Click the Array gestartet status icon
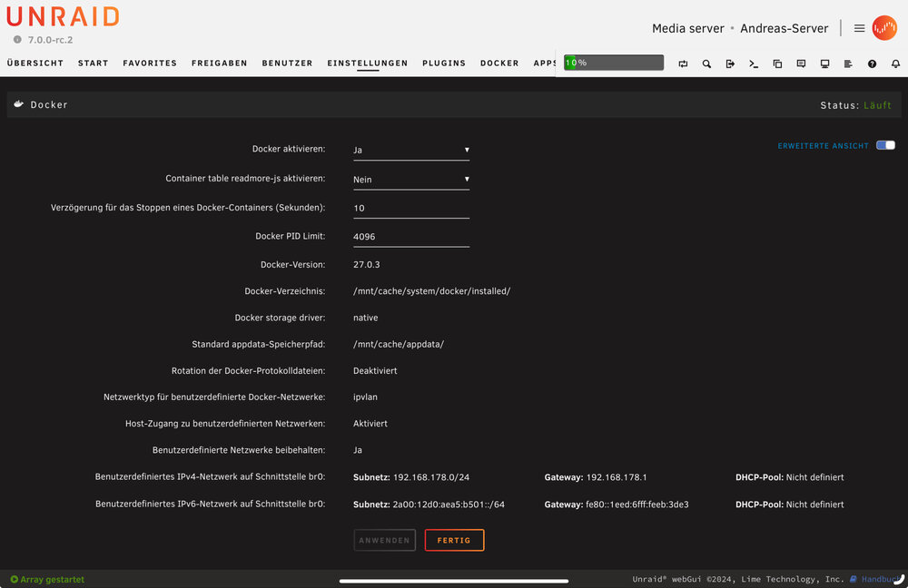The width and height of the screenshot is (908, 588). click(15, 579)
